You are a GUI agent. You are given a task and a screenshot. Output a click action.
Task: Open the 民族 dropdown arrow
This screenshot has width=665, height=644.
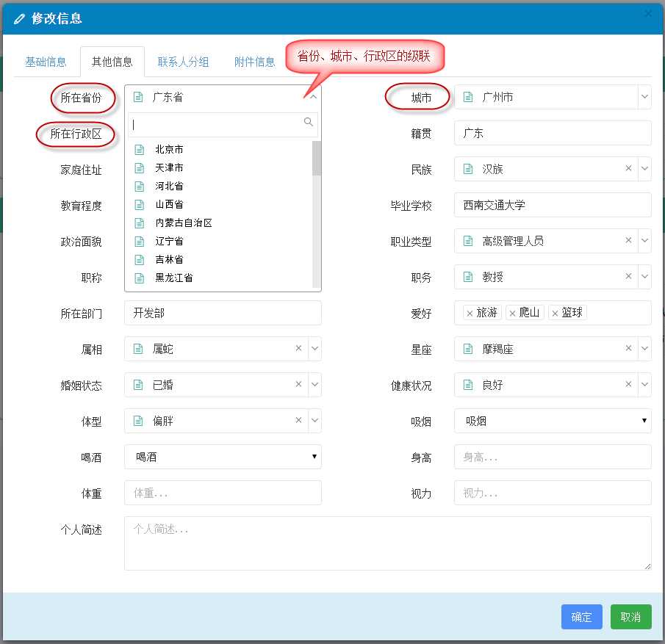pyautogui.click(x=644, y=169)
